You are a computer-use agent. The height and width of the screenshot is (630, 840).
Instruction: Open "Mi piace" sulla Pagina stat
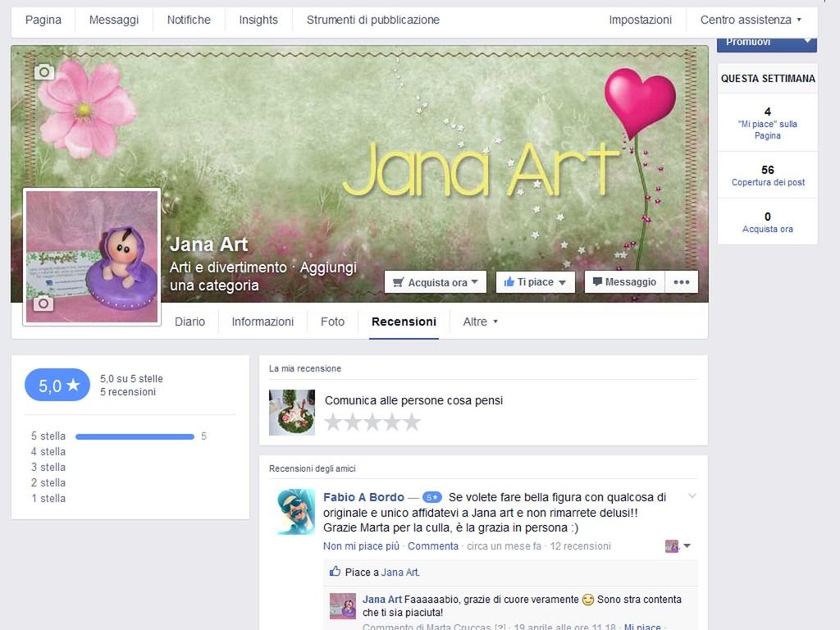(767, 123)
